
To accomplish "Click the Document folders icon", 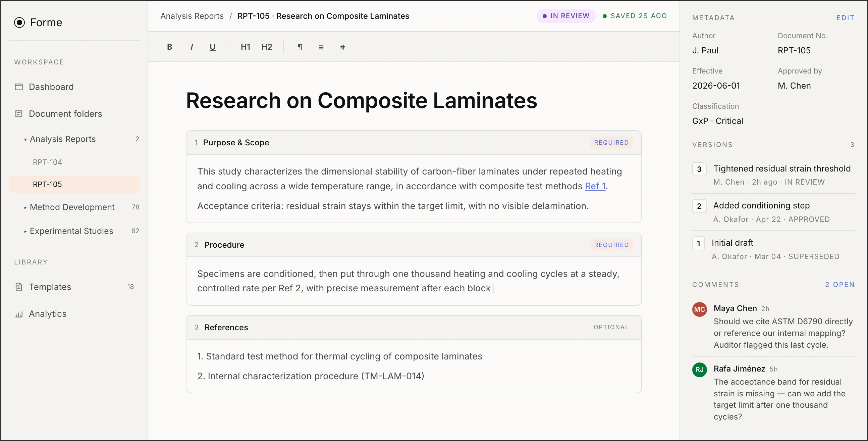I will pyautogui.click(x=19, y=114).
